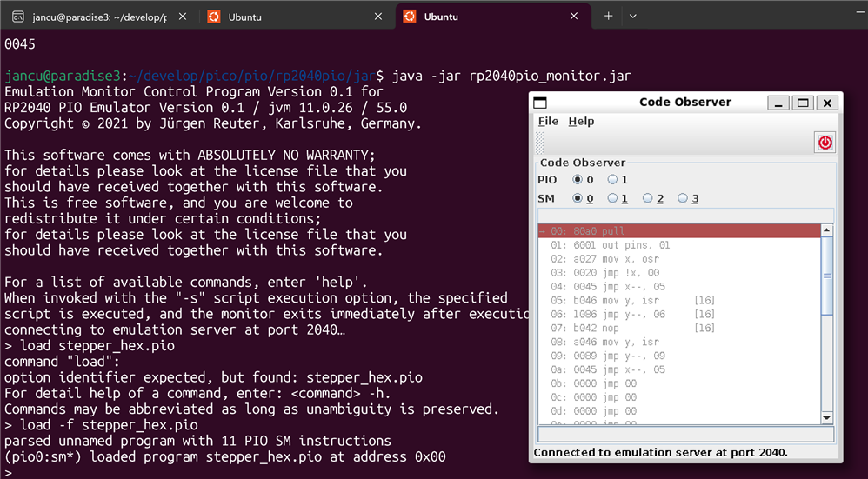Choose SM 1 radio button

click(x=612, y=198)
